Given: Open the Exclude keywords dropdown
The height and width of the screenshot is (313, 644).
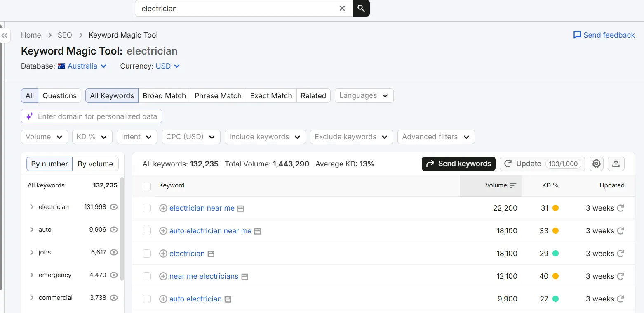Looking at the screenshot, I should click(352, 137).
